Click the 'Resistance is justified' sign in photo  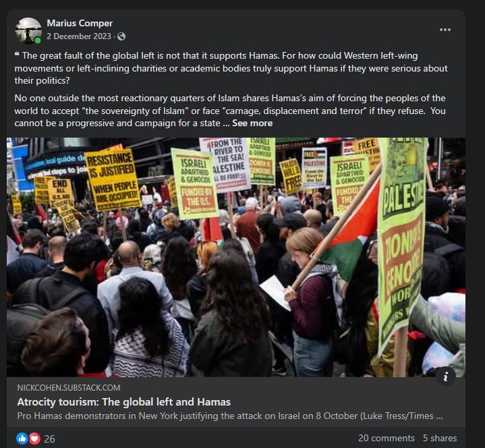tap(113, 179)
